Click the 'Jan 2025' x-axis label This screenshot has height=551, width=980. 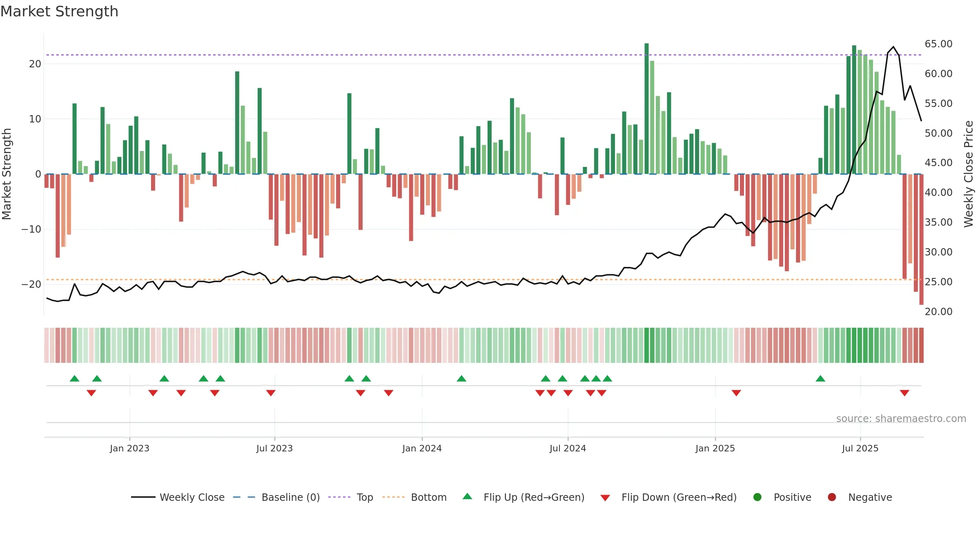click(x=715, y=449)
